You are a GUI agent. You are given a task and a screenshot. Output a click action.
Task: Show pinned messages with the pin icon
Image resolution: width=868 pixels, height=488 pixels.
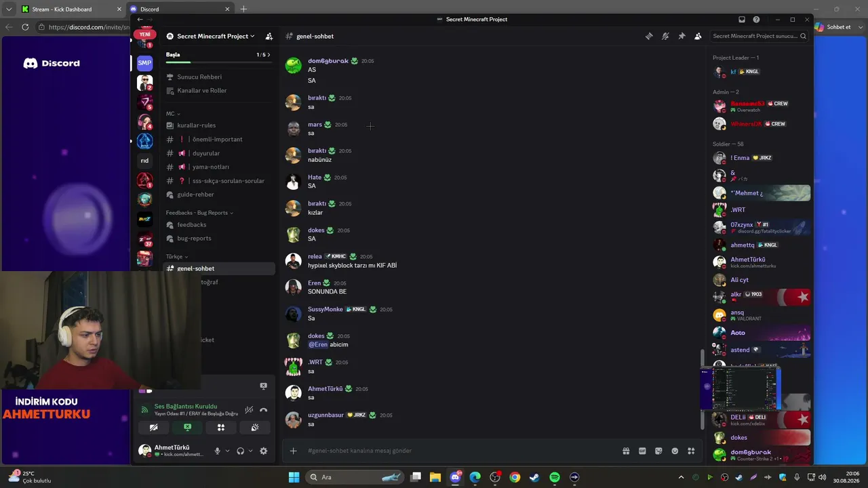682,36
